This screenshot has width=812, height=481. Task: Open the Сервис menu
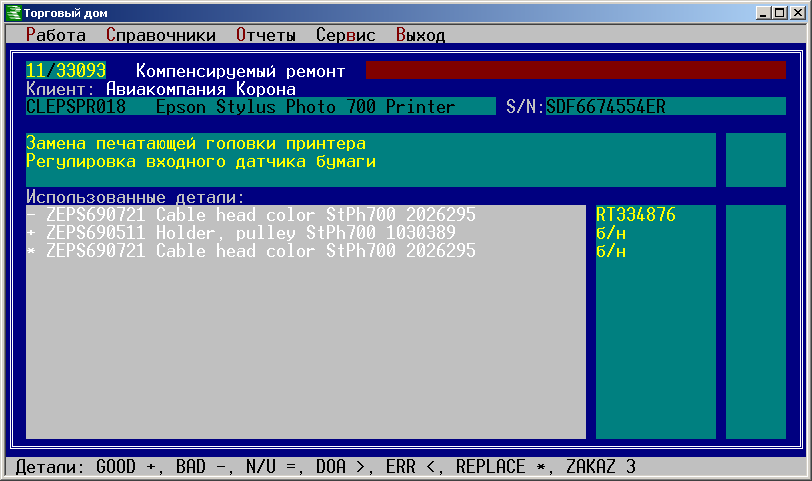pos(345,35)
